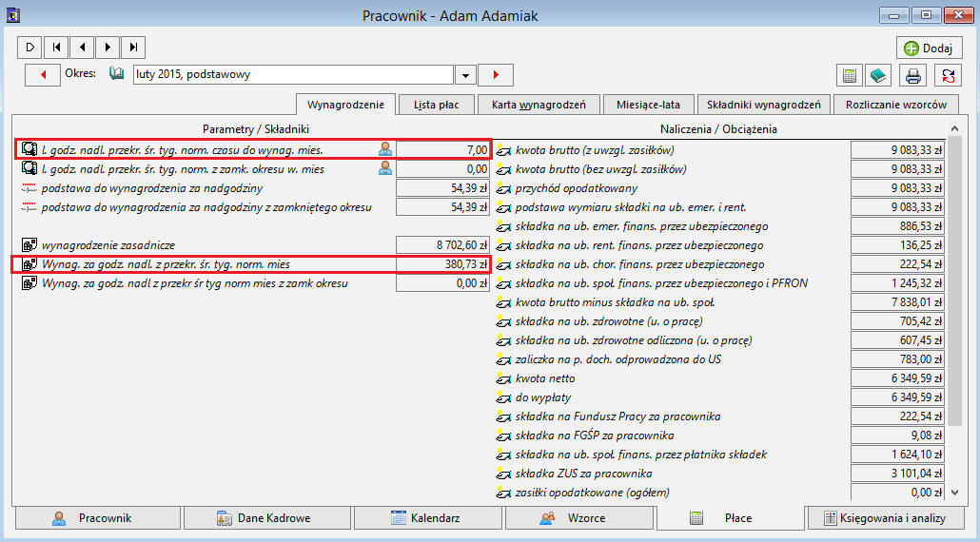Close the Pracownik window
This screenshot has height=542, width=980.
point(959,15)
